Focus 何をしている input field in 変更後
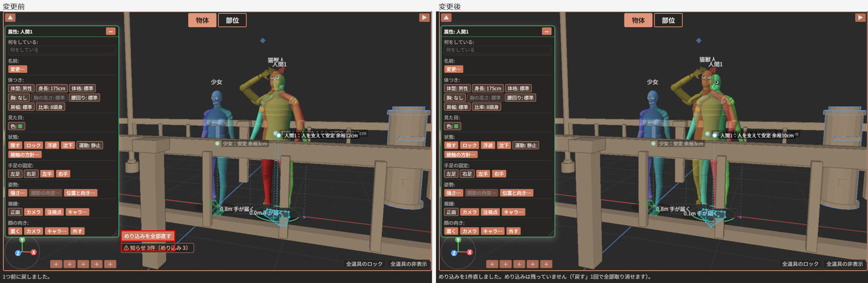The image size is (868, 283). click(497, 50)
